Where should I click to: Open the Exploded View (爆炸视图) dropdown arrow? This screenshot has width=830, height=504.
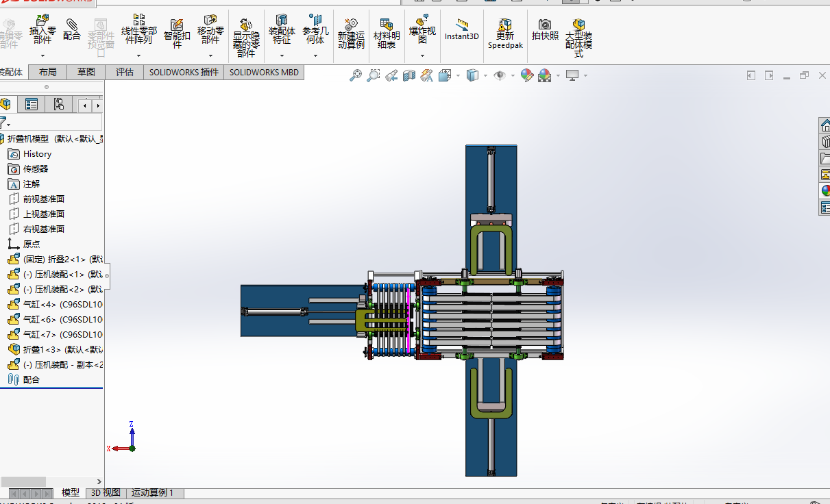[x=422, y=55]
